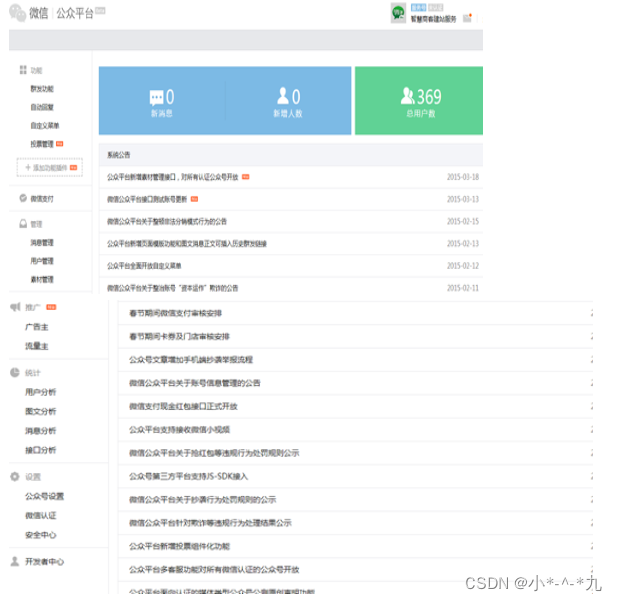Click the 添加功能插件 dashed button

tap(50, 167)
